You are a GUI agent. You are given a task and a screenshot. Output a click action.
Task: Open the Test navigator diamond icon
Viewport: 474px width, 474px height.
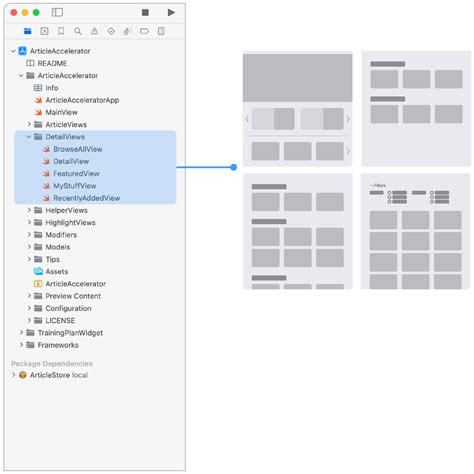[111, 31]
